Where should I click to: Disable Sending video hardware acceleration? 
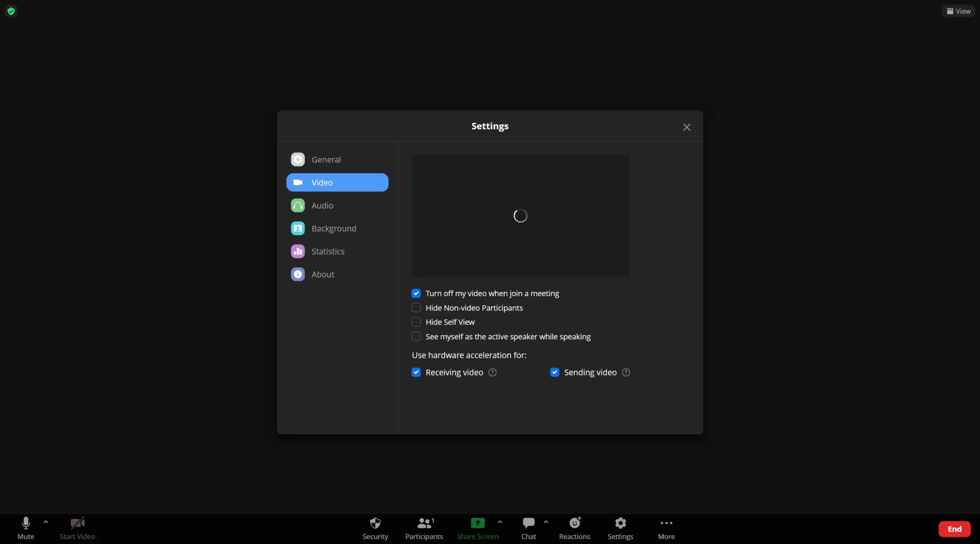(554, 372)
